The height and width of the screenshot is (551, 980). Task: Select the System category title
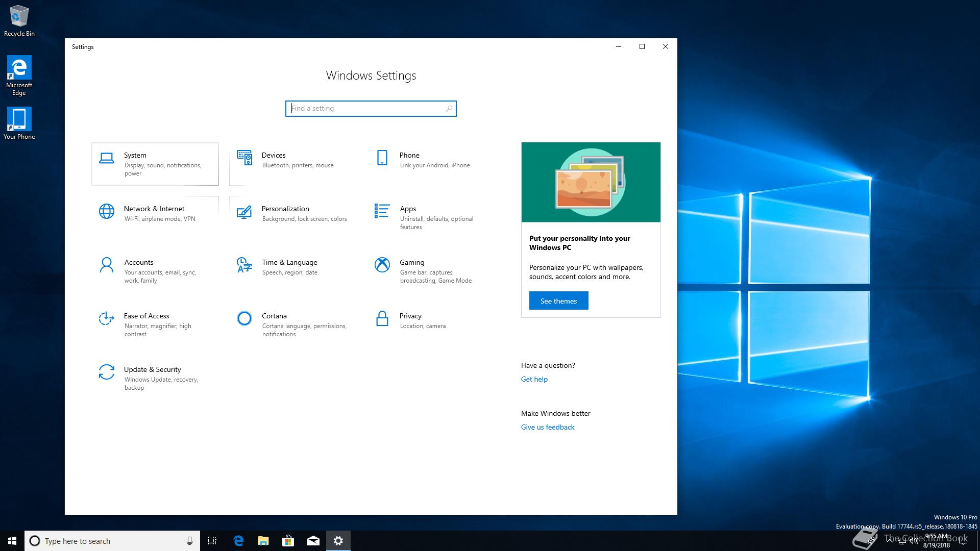coord(135,155)
